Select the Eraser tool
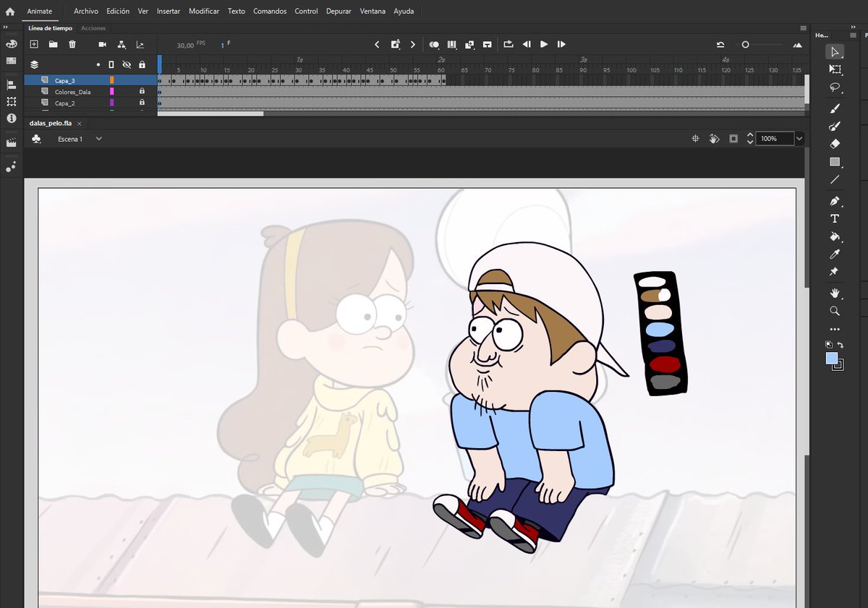868x608 pixels. pos(835,144)
